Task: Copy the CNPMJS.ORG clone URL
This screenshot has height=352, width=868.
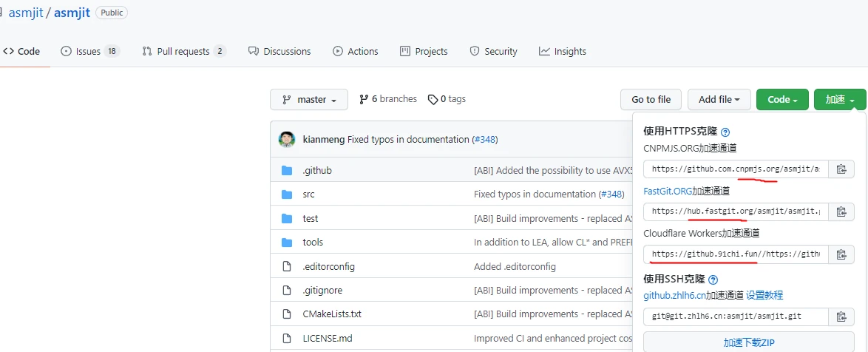Action: point(841,169)
